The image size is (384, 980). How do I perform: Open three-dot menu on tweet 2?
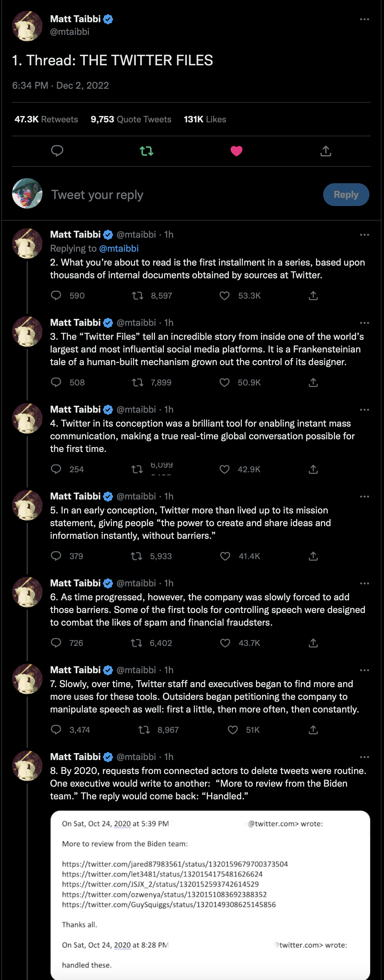tap(364, 235)
